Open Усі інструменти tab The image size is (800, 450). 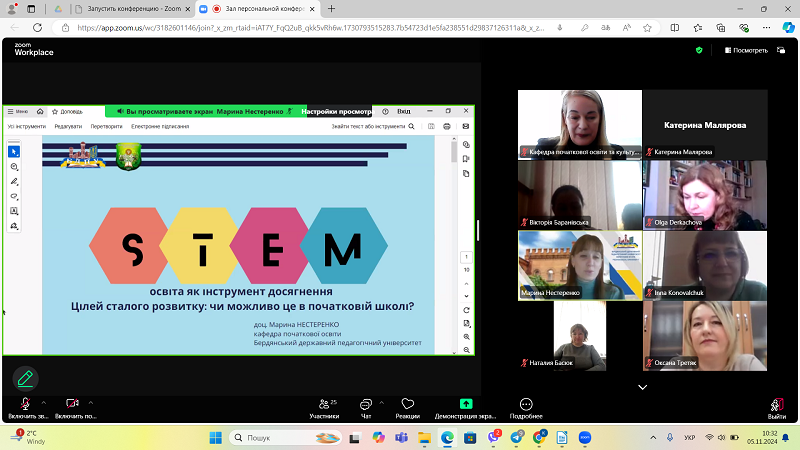coord(27,126)
